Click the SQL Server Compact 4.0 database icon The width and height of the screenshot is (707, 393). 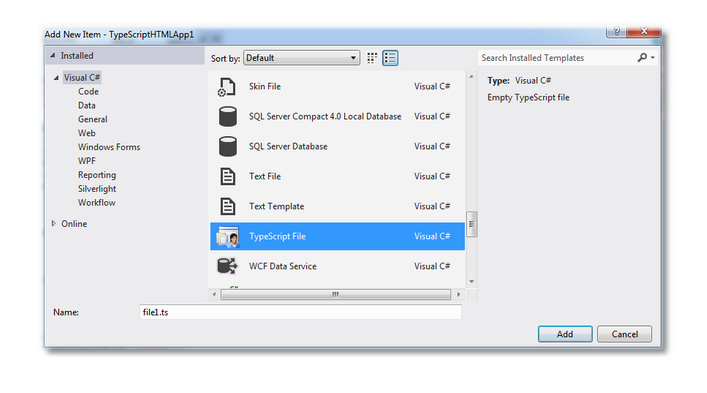pyautogui.click(x=228, y=116)
